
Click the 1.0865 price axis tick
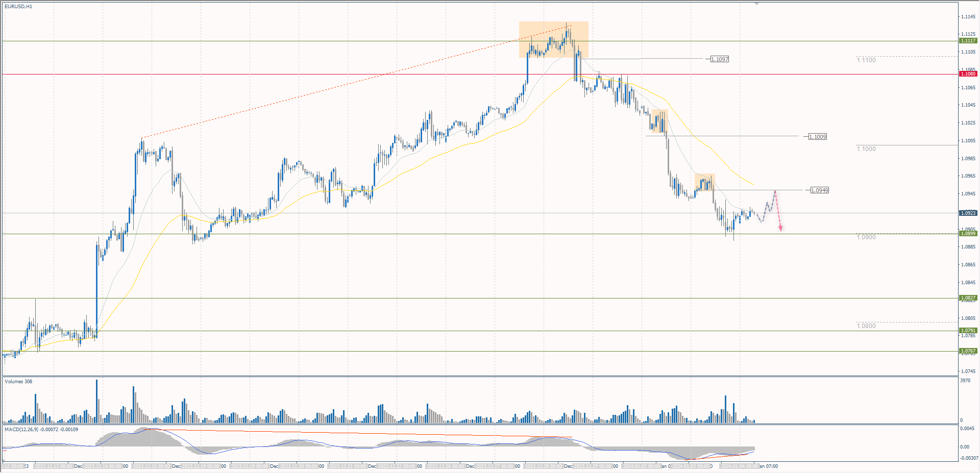[968, 265]
